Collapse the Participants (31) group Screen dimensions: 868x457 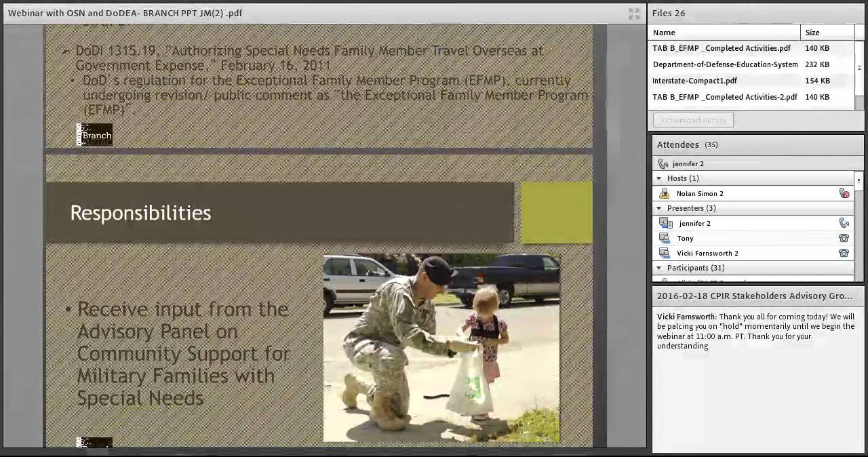click(658, 268)
